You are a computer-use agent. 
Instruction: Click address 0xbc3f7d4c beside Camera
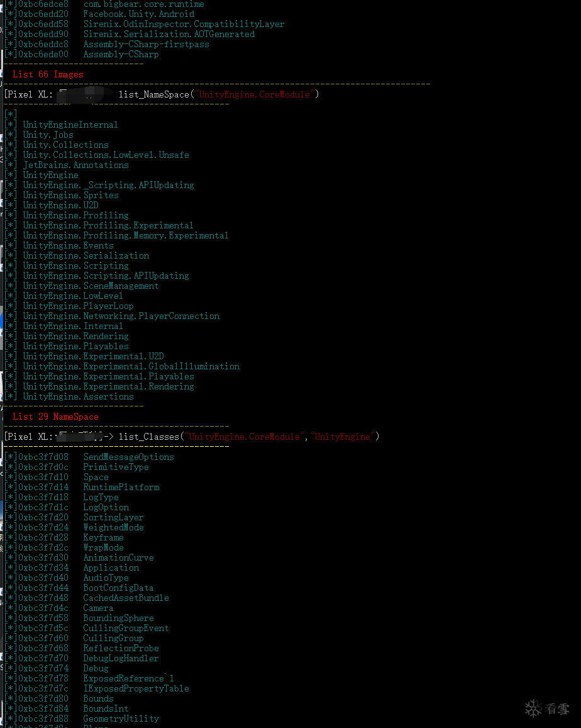[x=43, y=608]
